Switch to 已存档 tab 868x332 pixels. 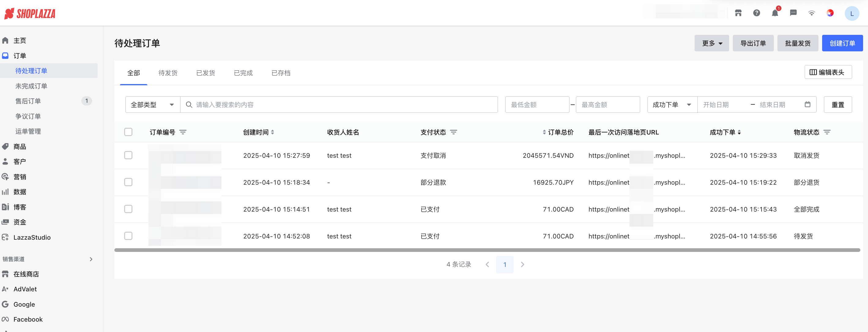click(281, 73)
